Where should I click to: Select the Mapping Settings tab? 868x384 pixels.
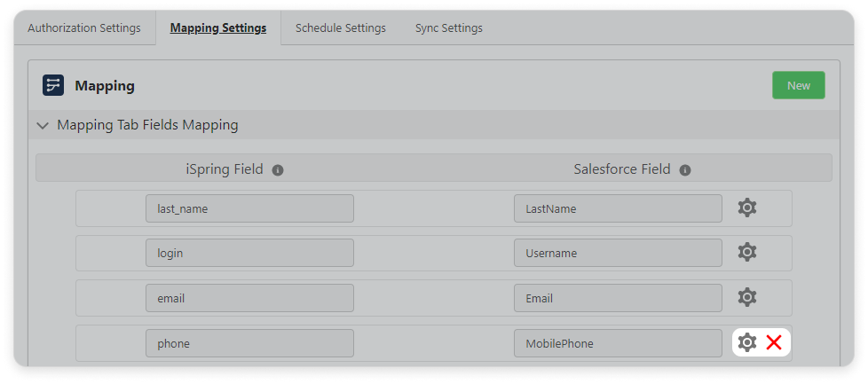click(218, 27)
